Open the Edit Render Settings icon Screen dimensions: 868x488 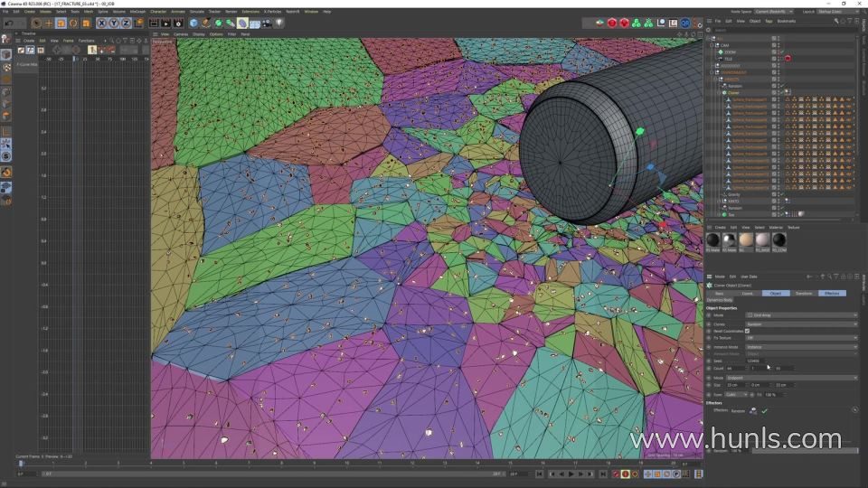pos(178,23)
